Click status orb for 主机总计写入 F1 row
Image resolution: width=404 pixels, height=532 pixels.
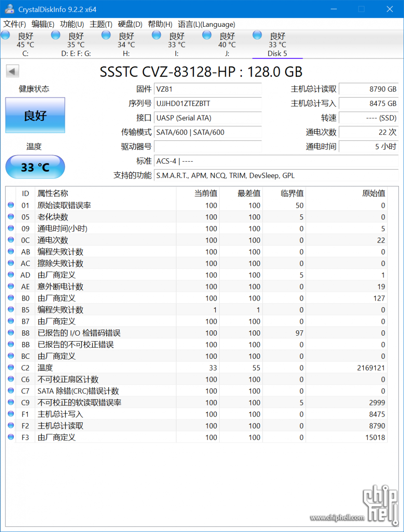click(11, 414)
